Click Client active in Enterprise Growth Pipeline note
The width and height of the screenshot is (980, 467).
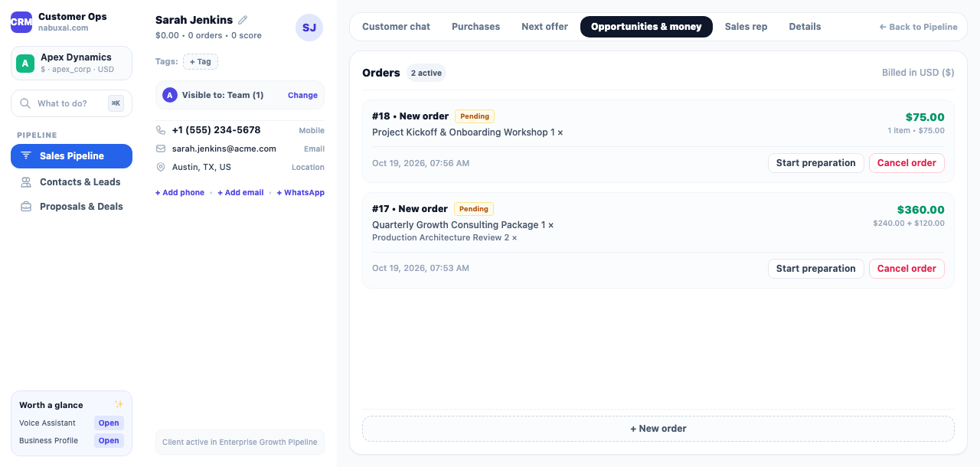[x=240, y=443]
